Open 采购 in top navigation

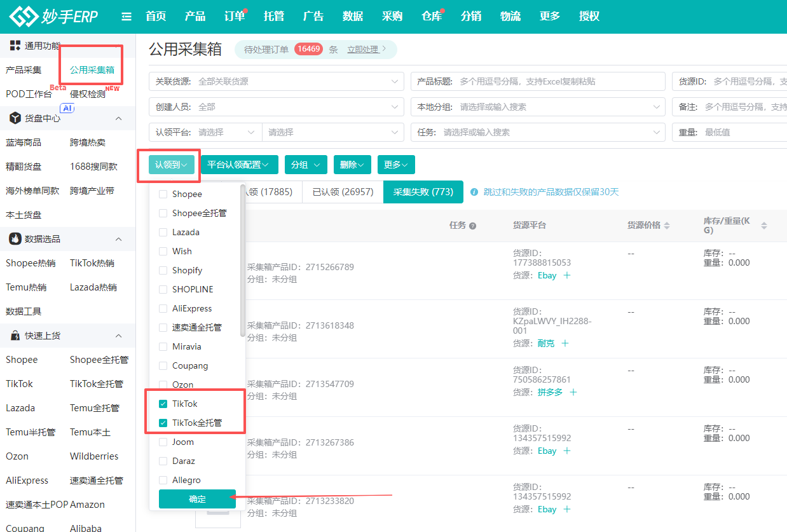coord(392,17)
